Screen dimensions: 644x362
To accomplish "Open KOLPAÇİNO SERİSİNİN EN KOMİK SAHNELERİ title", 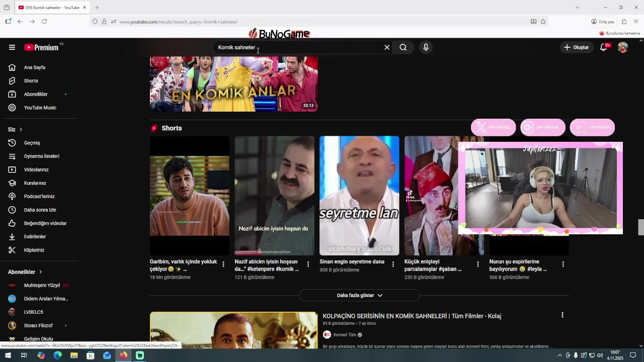I will (x=412, y=316).
